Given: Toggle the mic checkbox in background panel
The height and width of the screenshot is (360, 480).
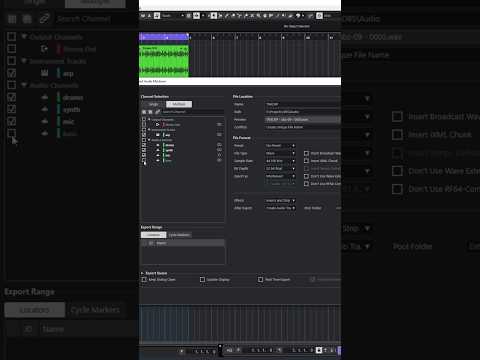Looking at the screenshot, I should [12, 121].
